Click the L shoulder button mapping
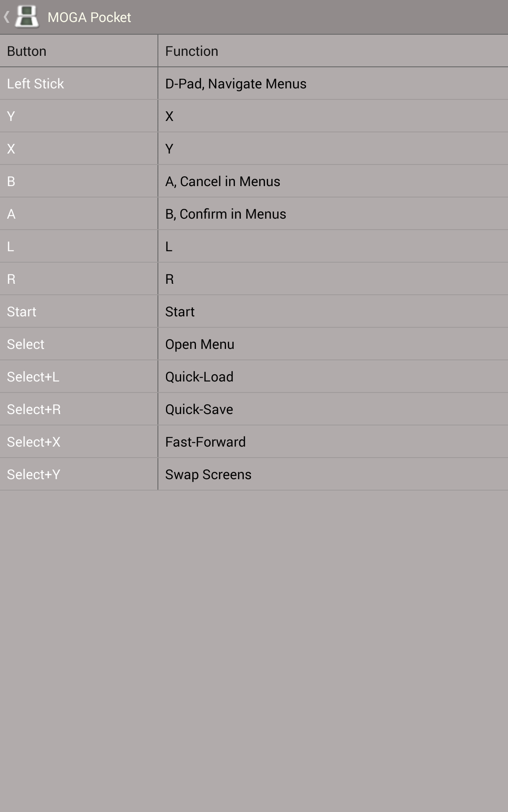The width and height of the screenshot is (508, 812). 78,246
